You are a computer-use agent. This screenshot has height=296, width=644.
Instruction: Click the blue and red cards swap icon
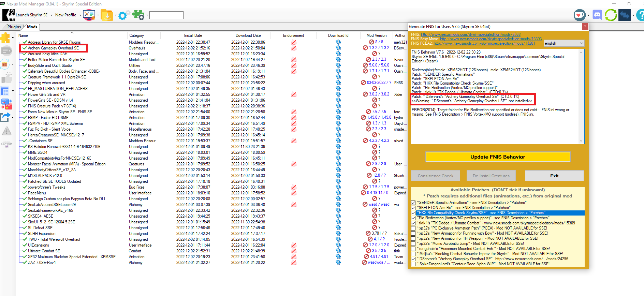[6, 104]
